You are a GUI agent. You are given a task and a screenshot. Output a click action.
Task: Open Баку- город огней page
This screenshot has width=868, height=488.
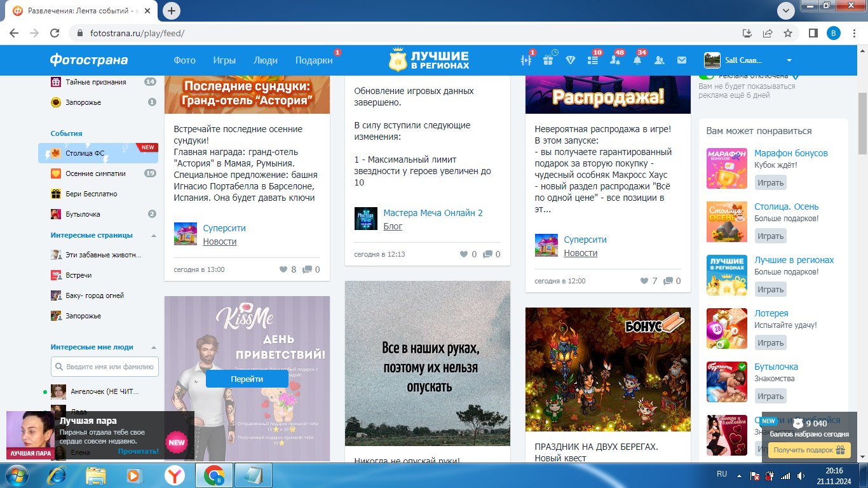tap(95, 295)
